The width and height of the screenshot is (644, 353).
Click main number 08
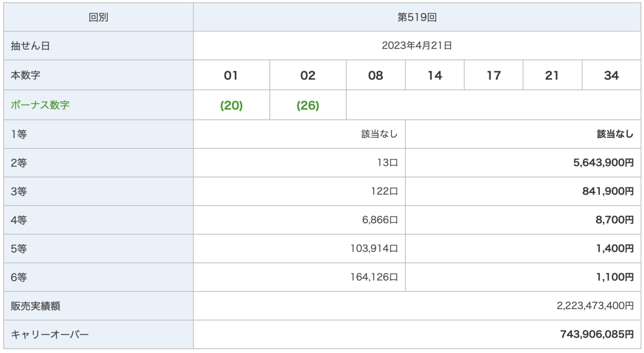pos(376,76)
